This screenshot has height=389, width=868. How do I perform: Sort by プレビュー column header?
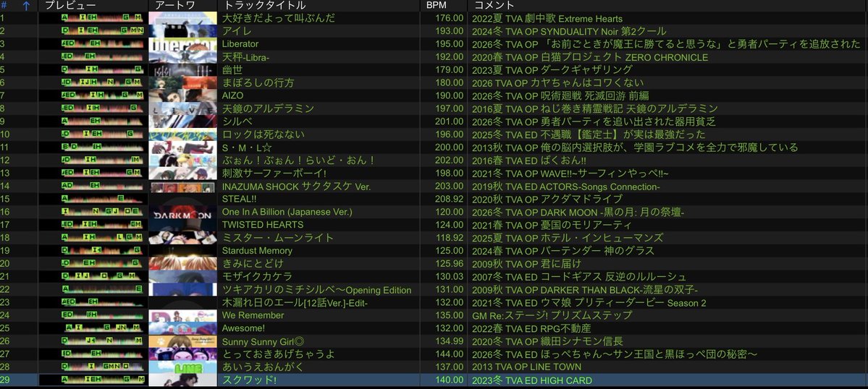69,6
